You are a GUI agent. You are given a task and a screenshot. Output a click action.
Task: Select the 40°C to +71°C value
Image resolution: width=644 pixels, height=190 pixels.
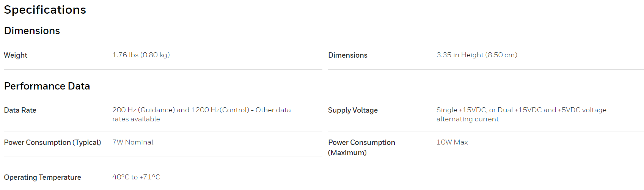136,177
